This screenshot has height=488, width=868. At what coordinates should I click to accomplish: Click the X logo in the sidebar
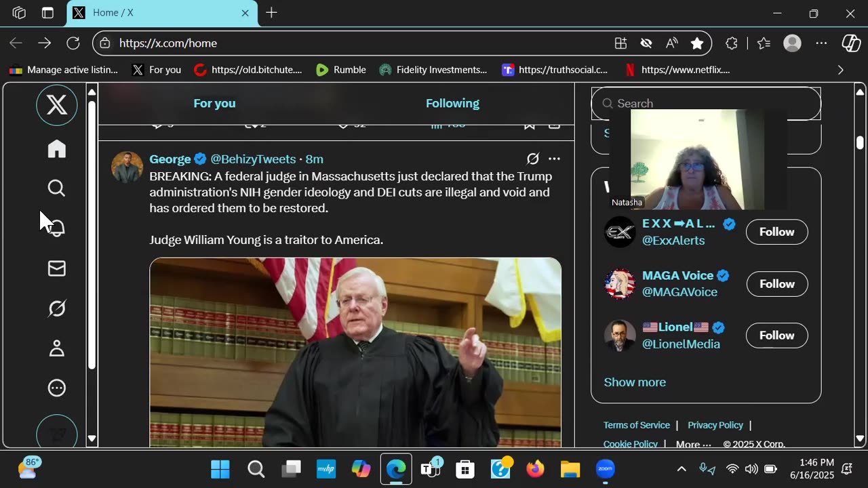pos(57,105)
